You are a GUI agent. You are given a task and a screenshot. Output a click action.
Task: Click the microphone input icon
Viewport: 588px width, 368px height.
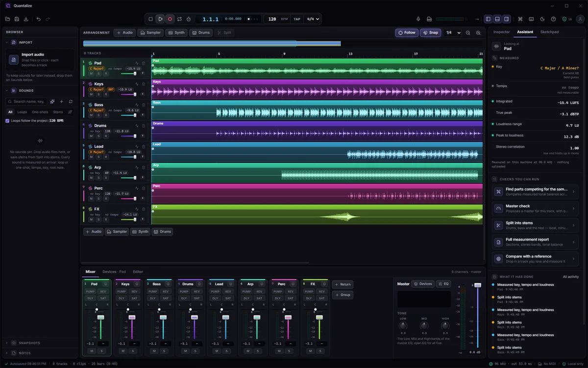pos(418,19)
